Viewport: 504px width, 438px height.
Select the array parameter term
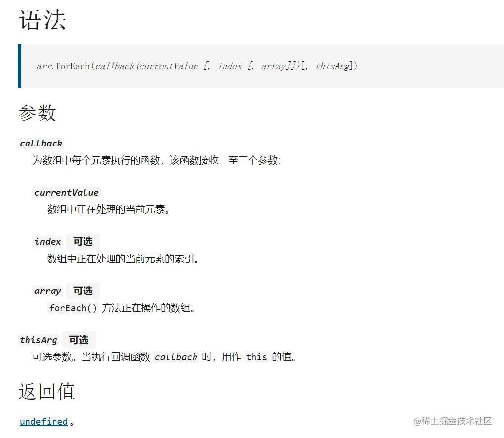click(48, 291)
